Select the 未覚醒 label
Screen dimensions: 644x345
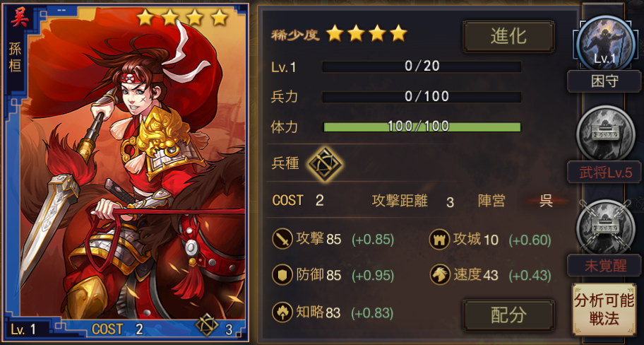pos(604,266)
